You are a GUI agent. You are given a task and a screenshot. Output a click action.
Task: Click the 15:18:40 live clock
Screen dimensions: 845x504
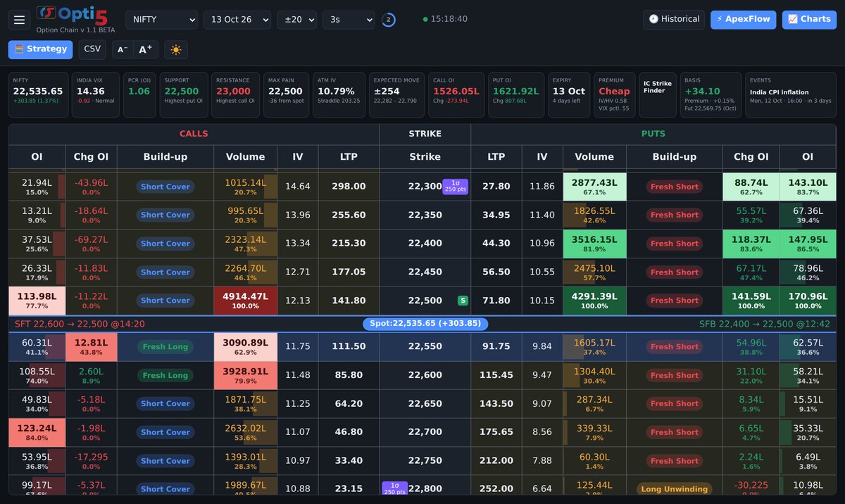445,19
